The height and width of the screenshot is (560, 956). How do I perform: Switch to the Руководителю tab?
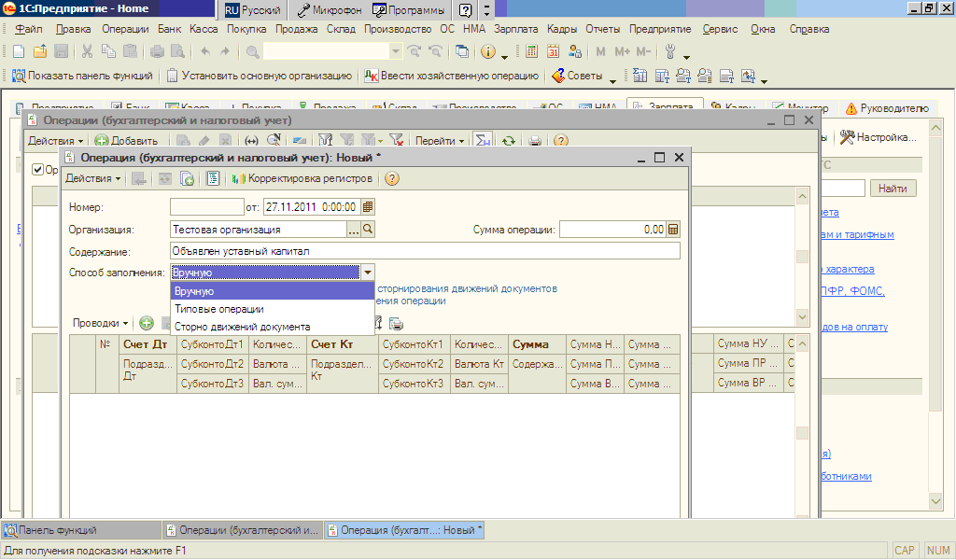(887, 108)
